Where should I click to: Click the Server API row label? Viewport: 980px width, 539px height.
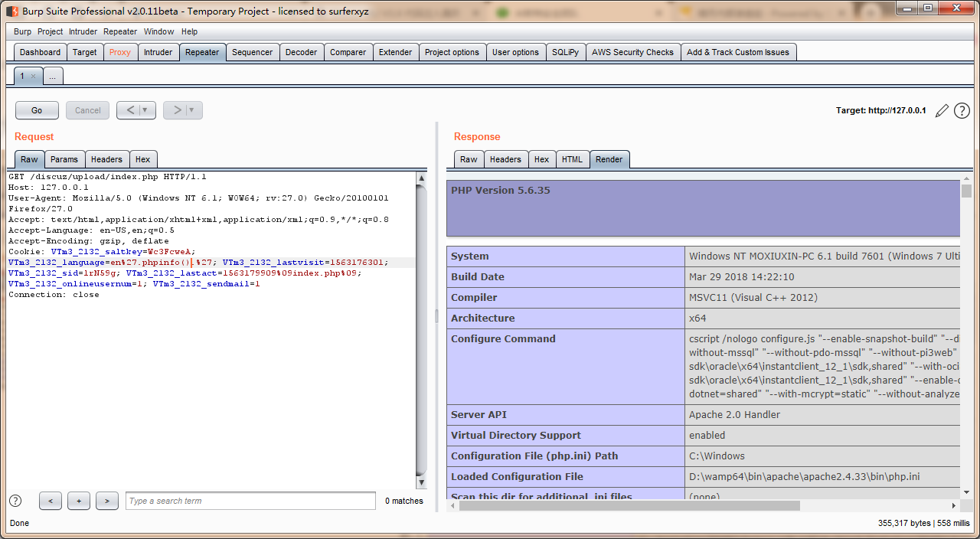[479, 414]
